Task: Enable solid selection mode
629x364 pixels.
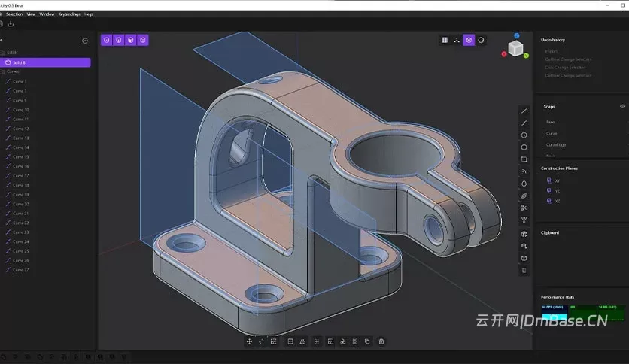Action: click(143, 40)
